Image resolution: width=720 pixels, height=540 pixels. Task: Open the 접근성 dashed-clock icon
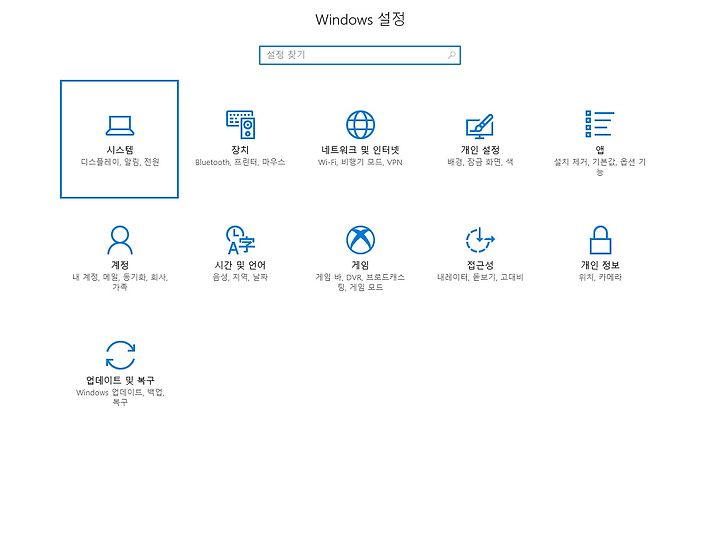coord(480,239)
